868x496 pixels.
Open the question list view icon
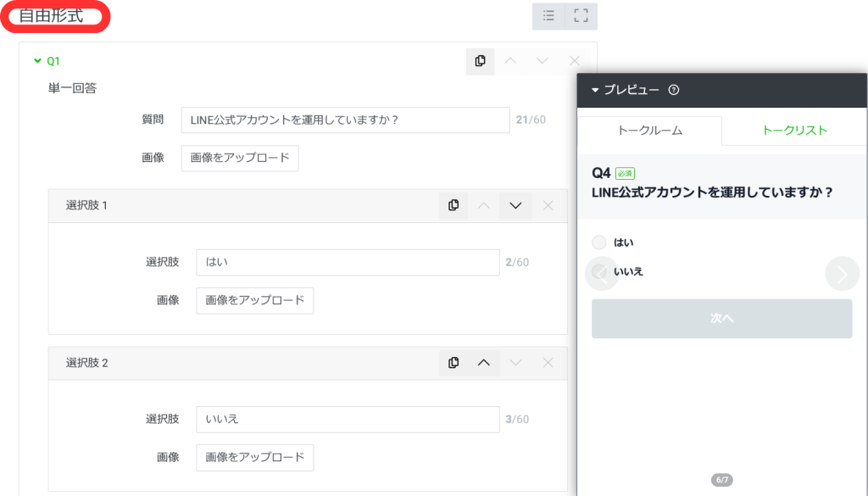point(548,15)
